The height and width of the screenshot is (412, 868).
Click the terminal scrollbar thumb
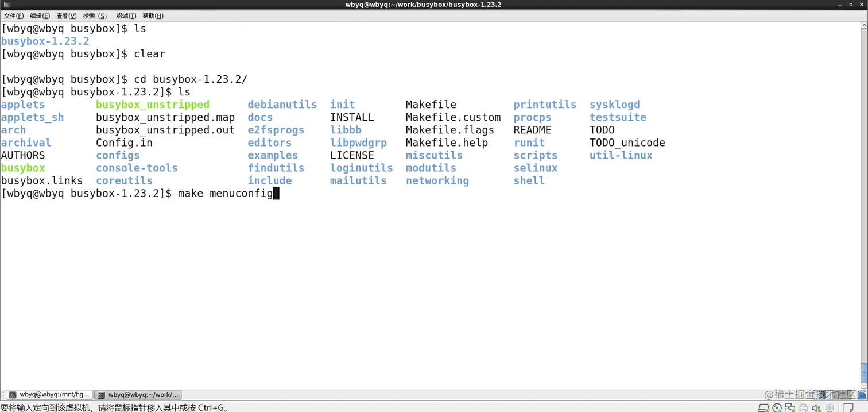(864, 372)
